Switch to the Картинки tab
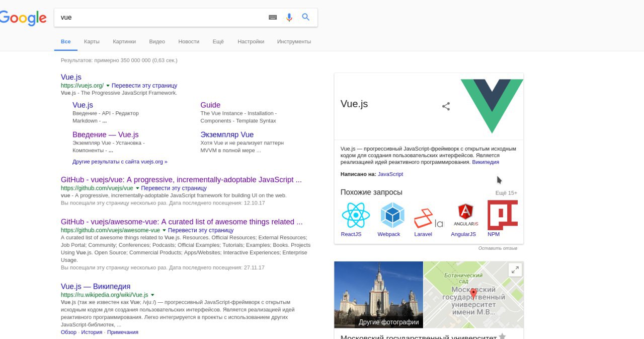Image resolution: width=644 pixels, height=339 pixels. click(124, 41)
